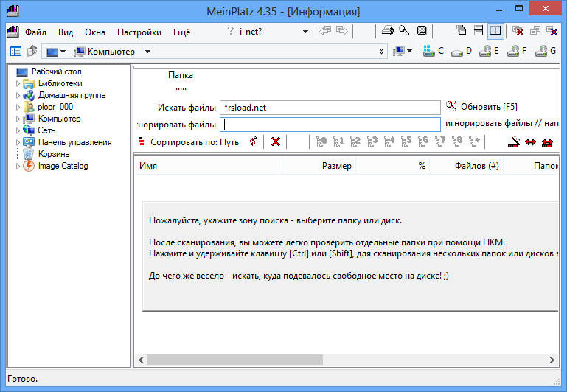Click the magnifier Find icon

pyautogui.click(x=404, y=31)
